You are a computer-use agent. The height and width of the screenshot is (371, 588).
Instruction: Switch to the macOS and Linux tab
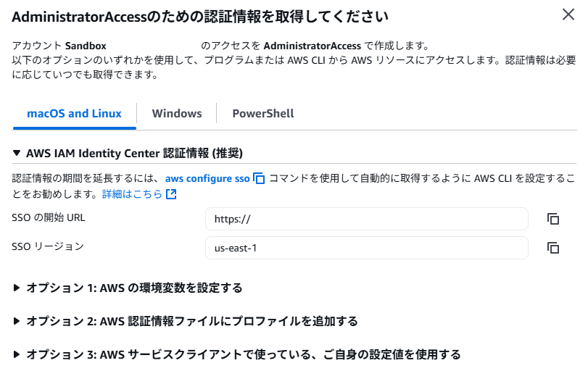pos(74,114)
